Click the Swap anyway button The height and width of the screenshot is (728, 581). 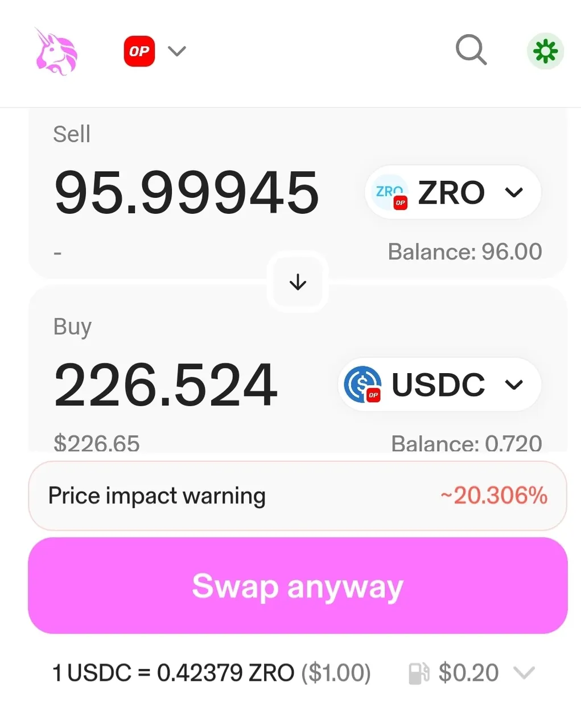298,586
